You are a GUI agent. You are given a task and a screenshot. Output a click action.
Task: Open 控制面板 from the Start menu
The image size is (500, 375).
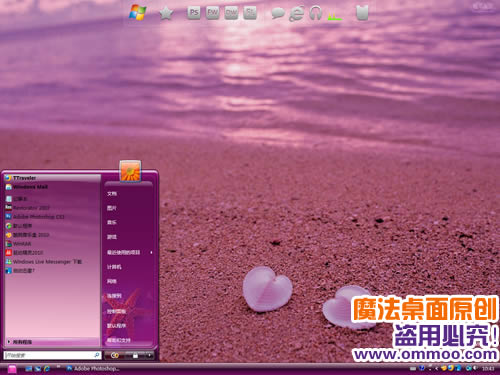[x=116, y=311]
